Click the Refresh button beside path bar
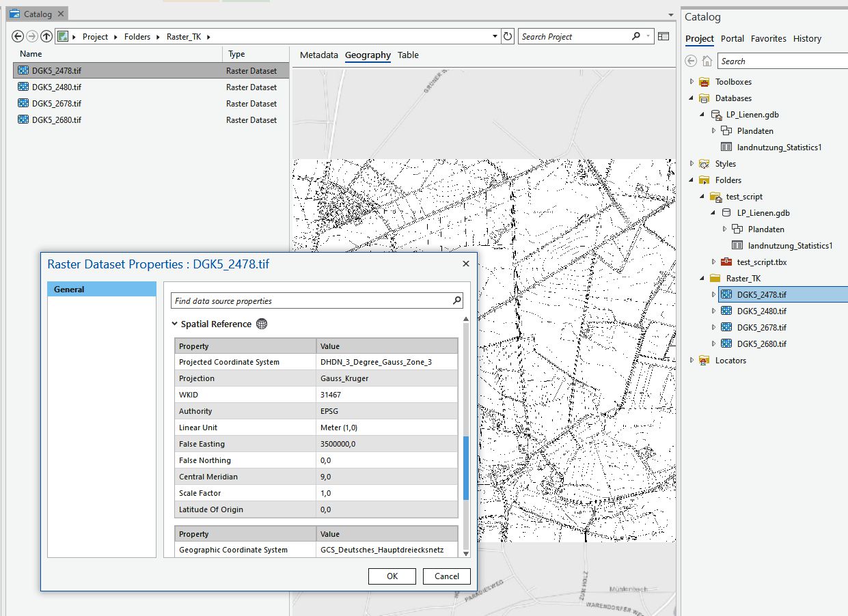The width and height of the screenshot is (848, 616). (508, 37)
